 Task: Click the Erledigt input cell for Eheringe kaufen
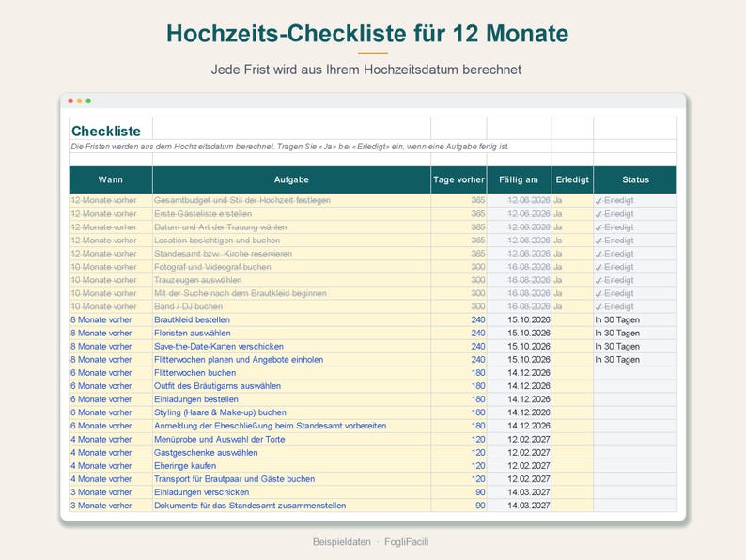(572, 466)
